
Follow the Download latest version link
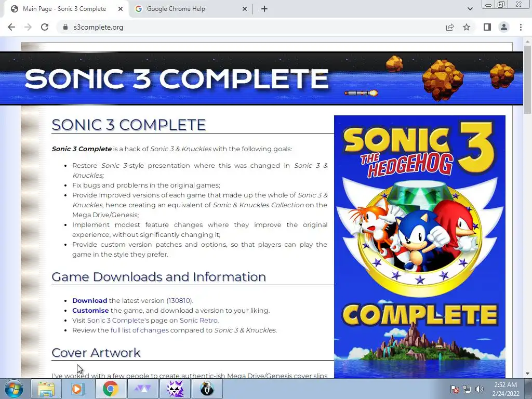point(89,301)
